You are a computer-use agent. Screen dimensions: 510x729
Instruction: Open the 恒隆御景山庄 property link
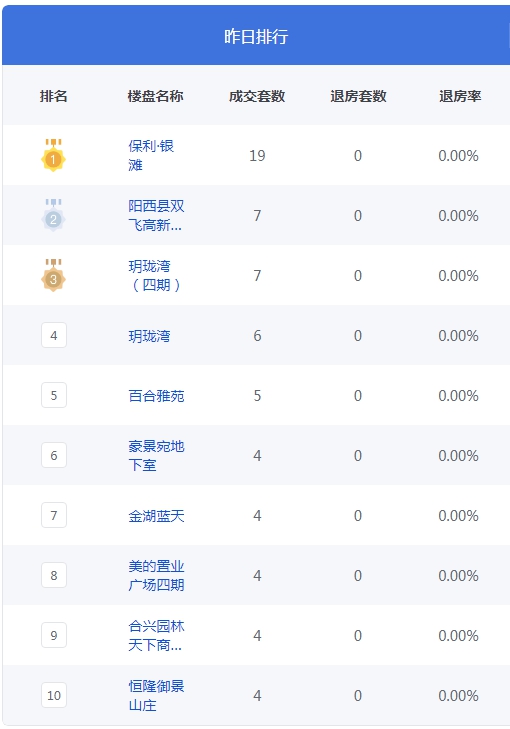point(156,695)
